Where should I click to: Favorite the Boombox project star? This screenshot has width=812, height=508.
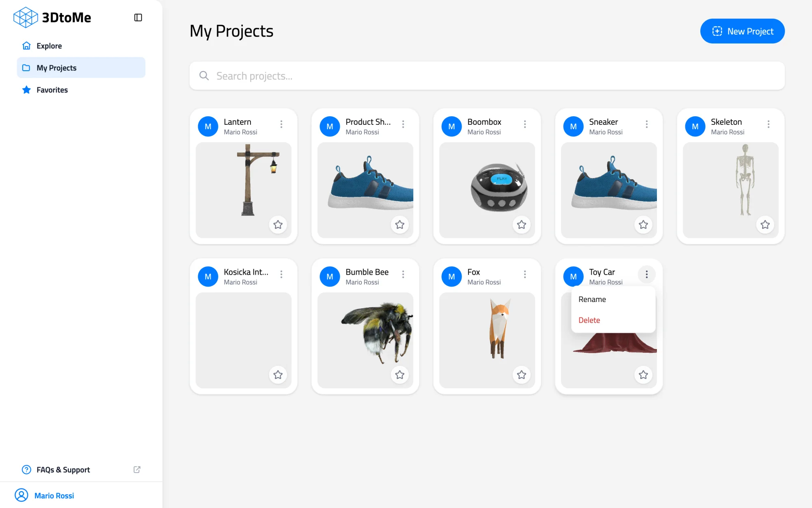522,225
